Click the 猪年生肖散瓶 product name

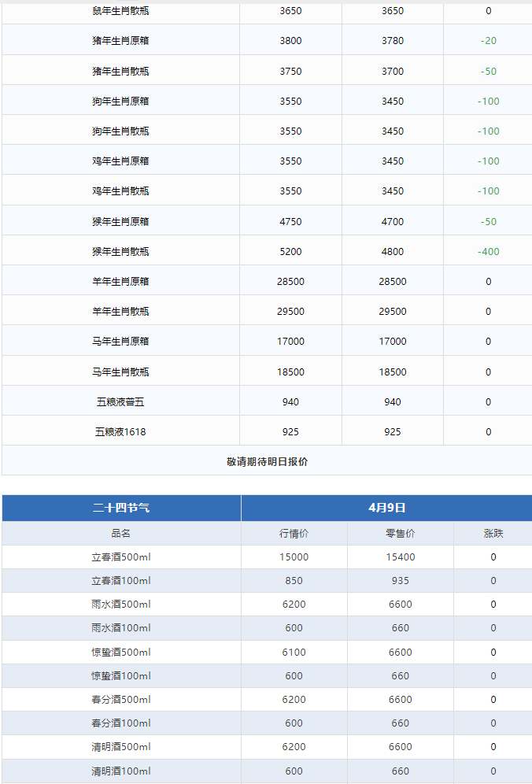click(x=120, y=71)
